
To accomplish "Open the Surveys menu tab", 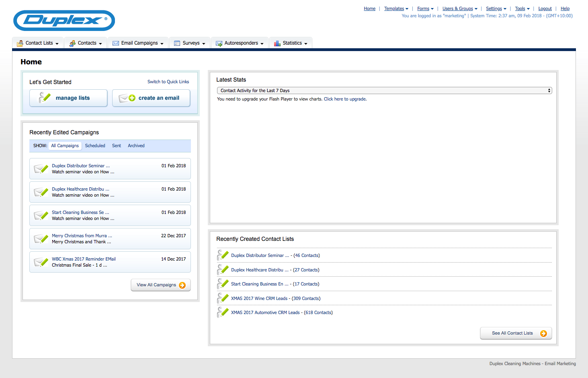I will click(x=190, y=43).
